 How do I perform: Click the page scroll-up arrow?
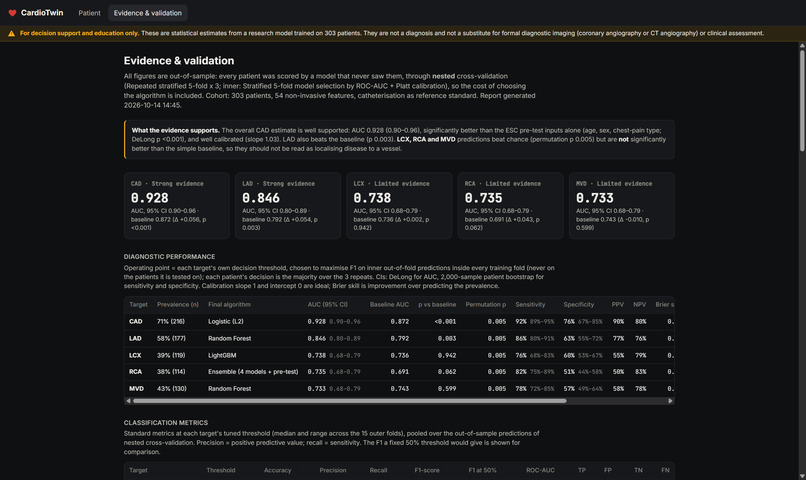pos(802,46)
